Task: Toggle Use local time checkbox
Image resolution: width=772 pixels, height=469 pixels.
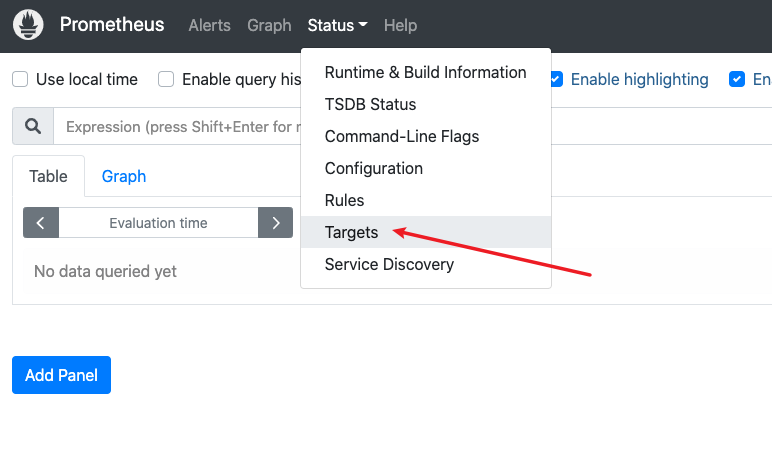Action: 20,79
